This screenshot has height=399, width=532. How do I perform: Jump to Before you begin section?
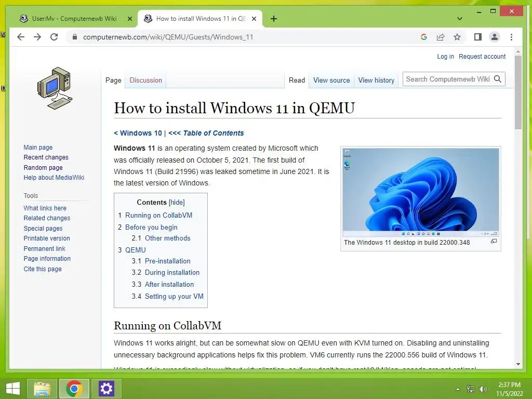coord(151,228)
